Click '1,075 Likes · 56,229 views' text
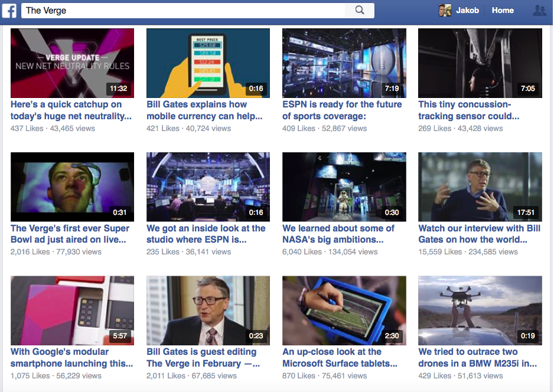This screenshot has width=554, height=392. point(56,375)
